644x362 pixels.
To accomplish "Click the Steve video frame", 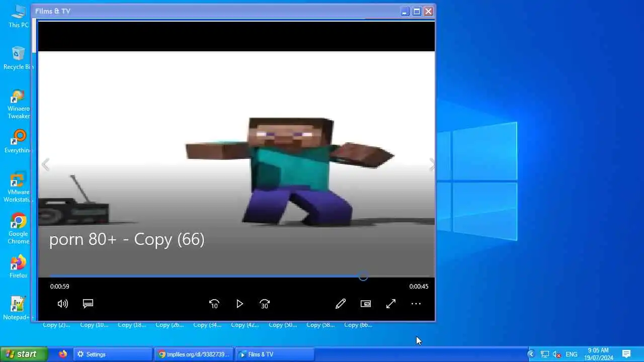I will click(236, 163).
